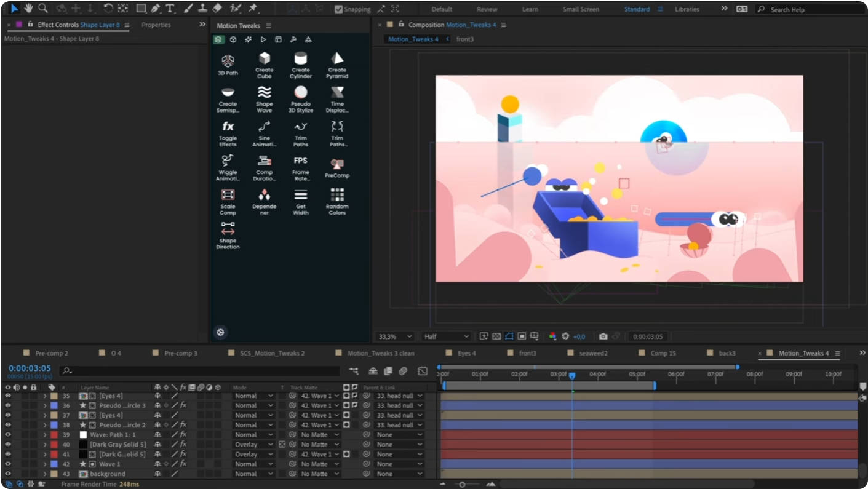Enable Snapping in the toolbar

click(338, 9)
